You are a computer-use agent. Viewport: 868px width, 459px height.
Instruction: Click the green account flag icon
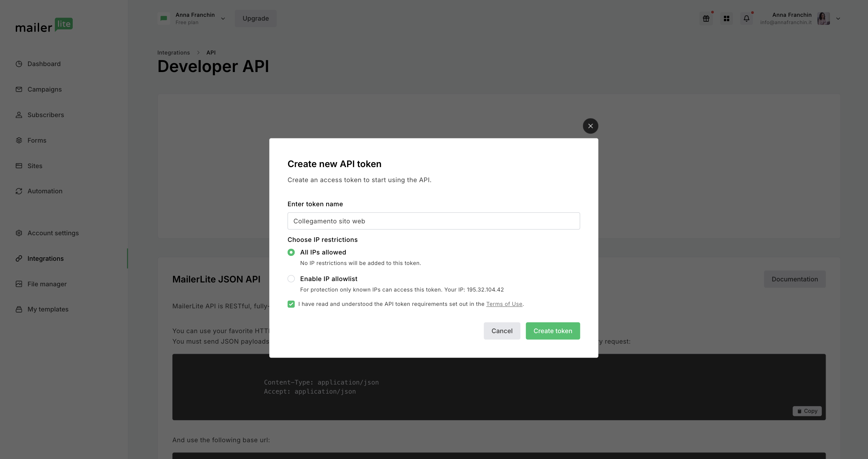pyautogui.click(x=164, y=19)
